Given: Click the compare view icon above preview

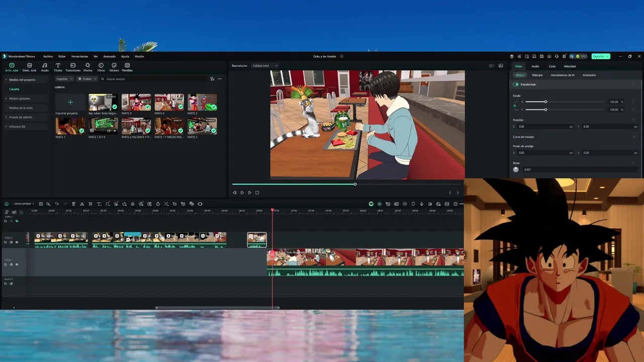Looking at the screenshot, I should click(492, 66).
